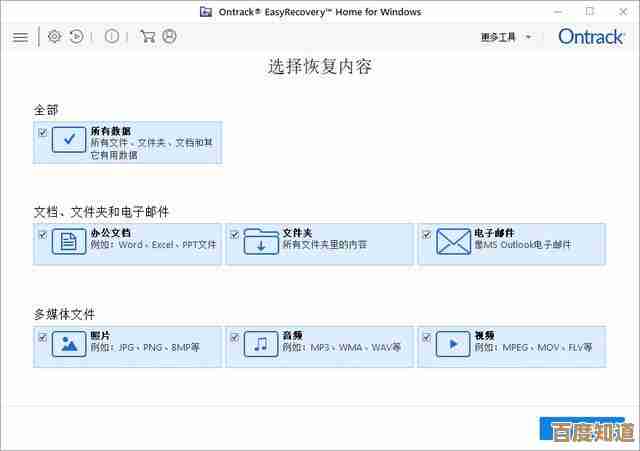The height and width of the screenshot is (451, 640).
Task: Open the hamburger menu
Action: tap(20, 38)
